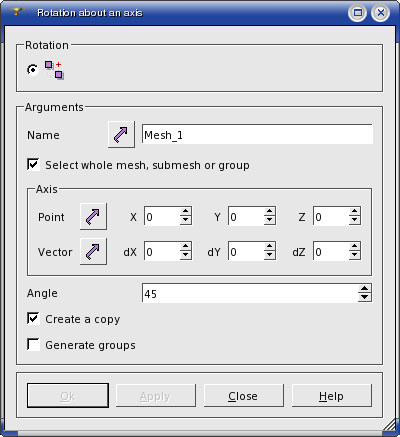Focus the Mesh_1 name input field

(x=257, y=134)
